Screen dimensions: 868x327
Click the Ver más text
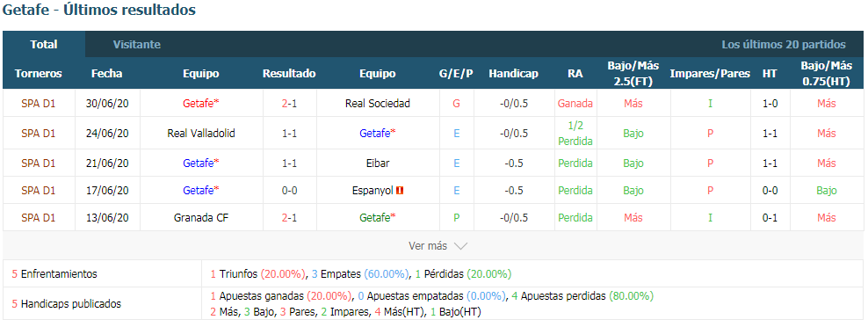tap(427, 246)
